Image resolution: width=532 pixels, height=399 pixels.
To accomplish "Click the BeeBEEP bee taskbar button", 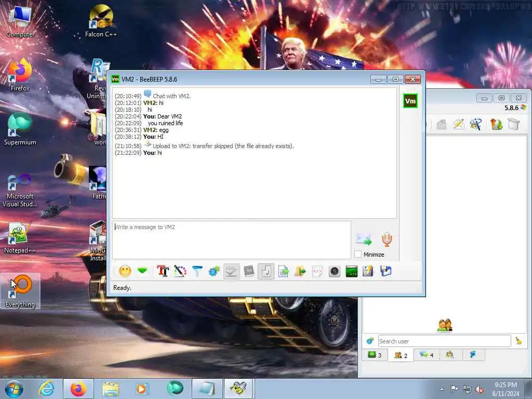I will tap(239, 389).
